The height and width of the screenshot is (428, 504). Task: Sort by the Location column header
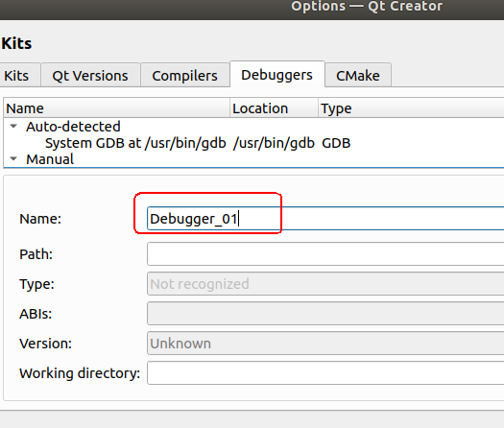click(275, 108)
